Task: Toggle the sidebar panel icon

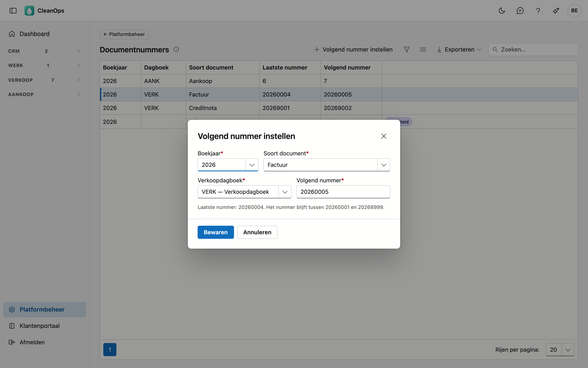Action: coord(13,10)
